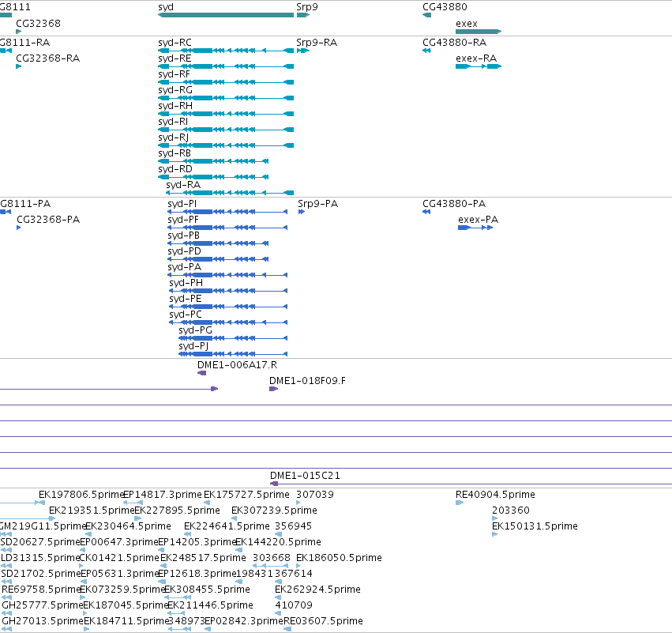Select the syd gene label
Image resolution: width=672 pixels, height=633 pixels.
tap(166, 7)
